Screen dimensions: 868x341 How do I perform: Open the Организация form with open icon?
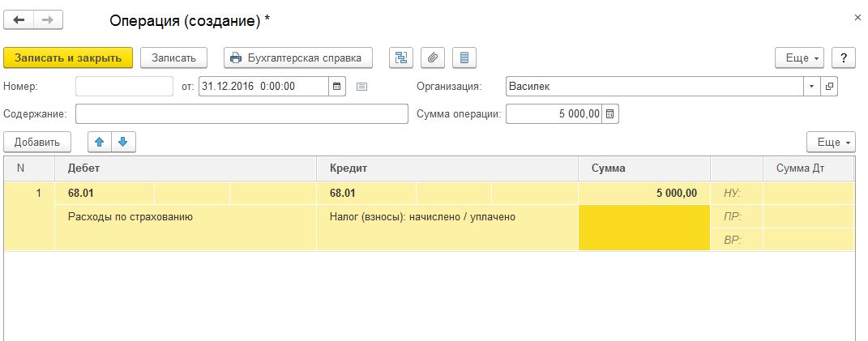[x=829, y=85]
